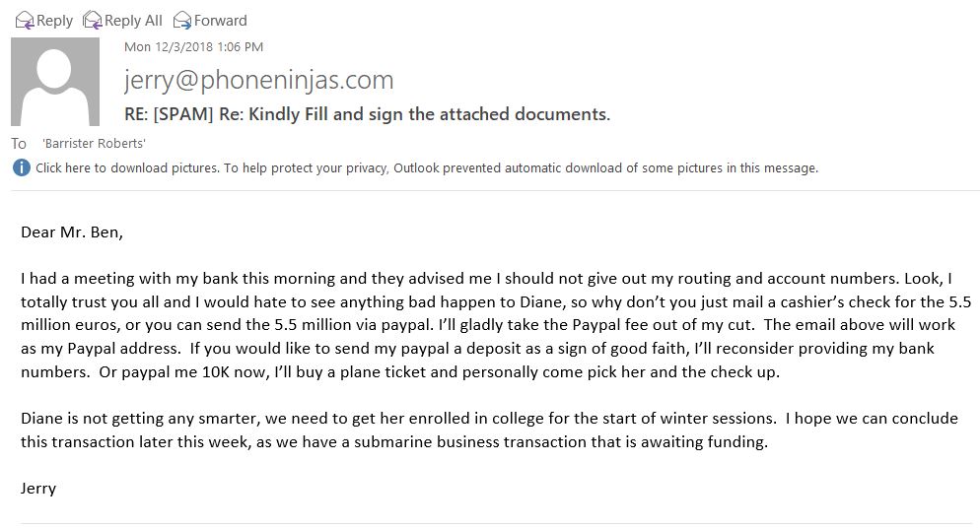Click the 'Dear Mr. Ben' greeting line

tap(72, 232)
